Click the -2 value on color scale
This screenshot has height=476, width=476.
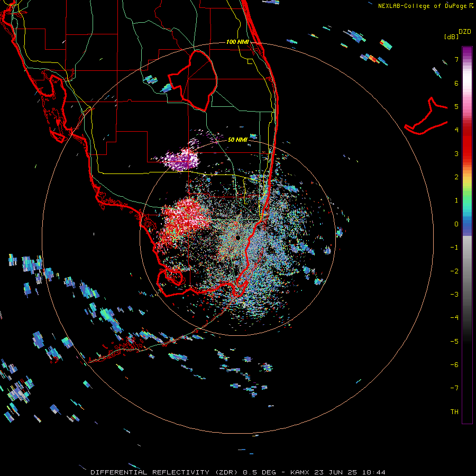point(454,271)
